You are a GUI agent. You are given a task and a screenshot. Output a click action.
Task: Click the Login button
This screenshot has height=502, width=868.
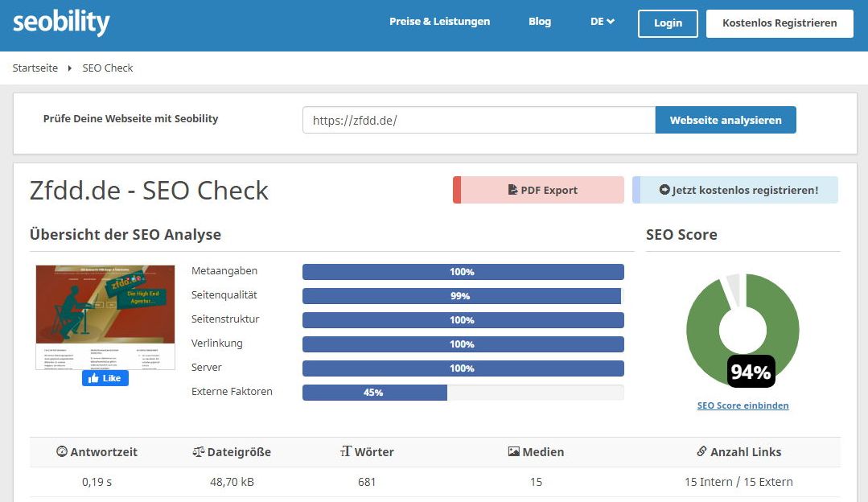[668, 23]
